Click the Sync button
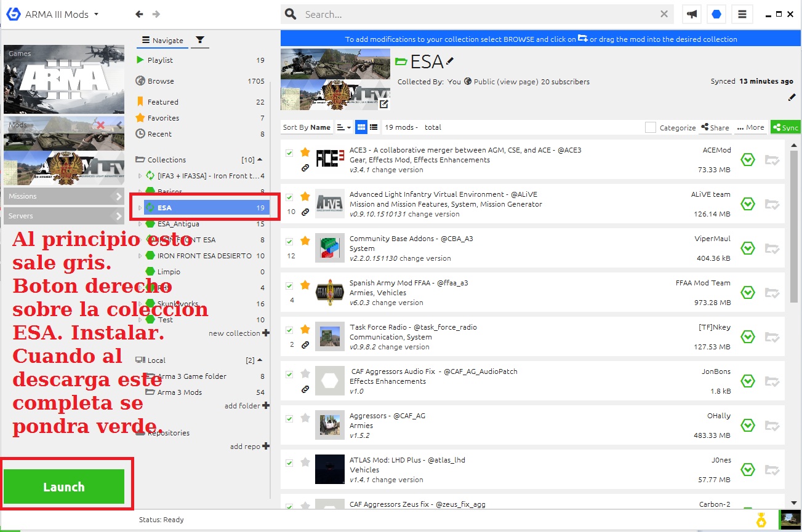The height and width of the screenshot is (532, 802). (785, 127)
